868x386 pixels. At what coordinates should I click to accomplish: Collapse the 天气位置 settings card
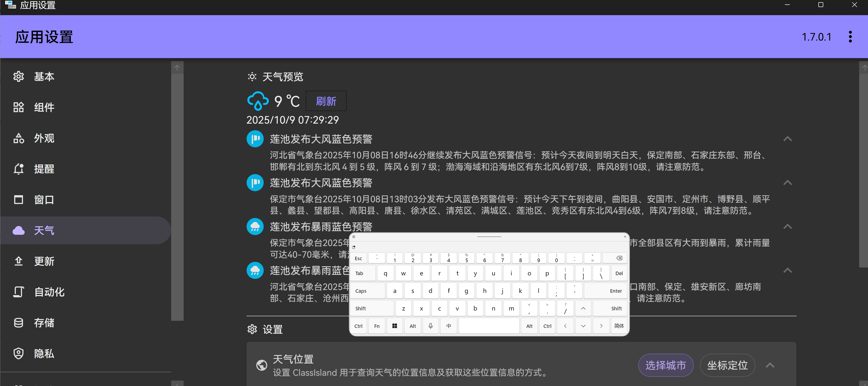[770, 365]
